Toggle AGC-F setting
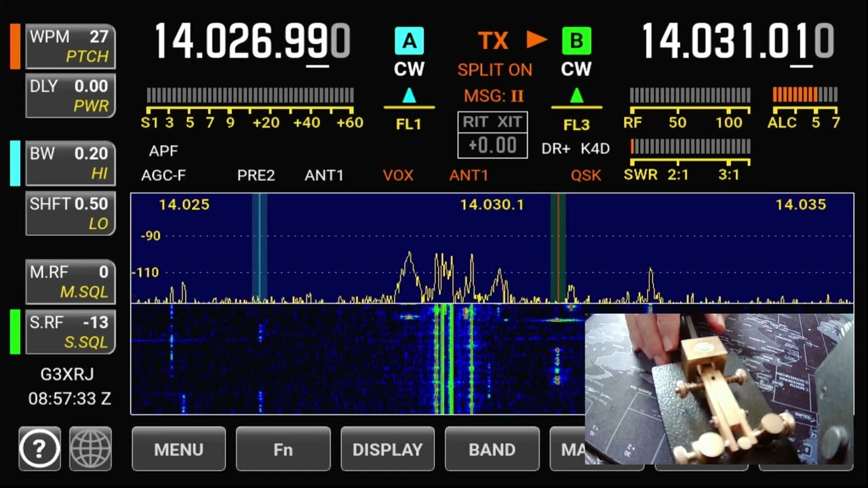The image size is (868, 488). [x=163, y=176]
